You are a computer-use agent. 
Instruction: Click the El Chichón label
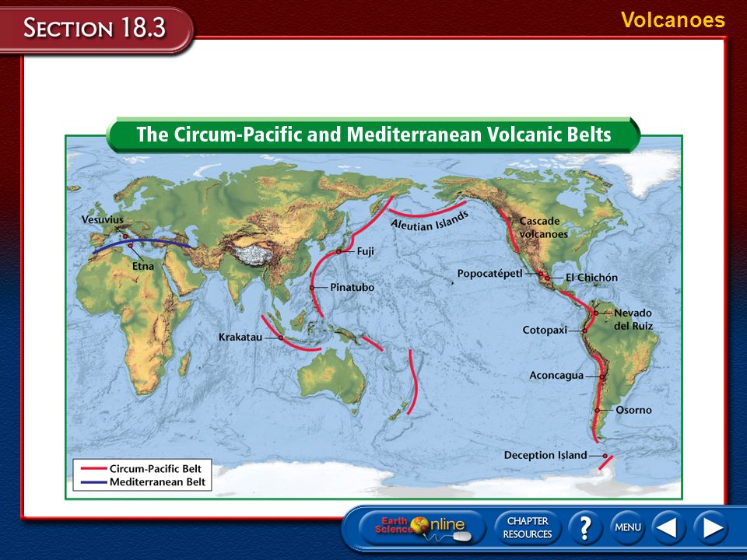click(x=591, y=277)
